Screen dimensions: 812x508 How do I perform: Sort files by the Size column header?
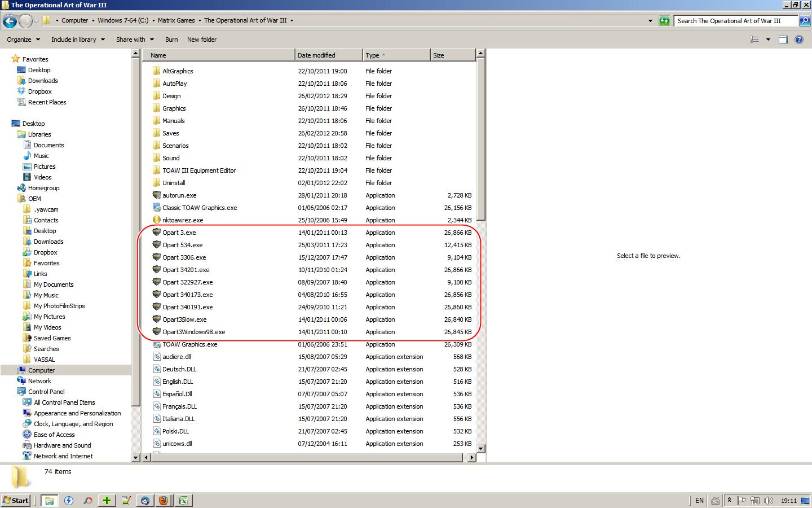pyautogui.click(x=453, y=55)
